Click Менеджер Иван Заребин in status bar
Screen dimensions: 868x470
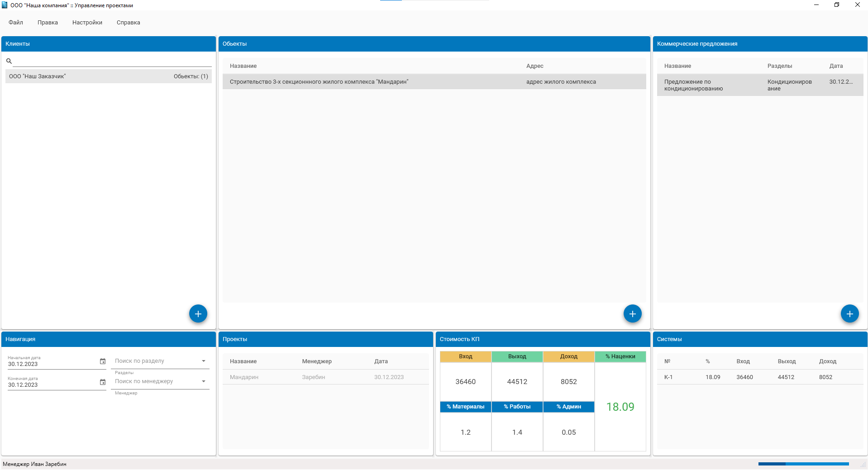point(34,464)
